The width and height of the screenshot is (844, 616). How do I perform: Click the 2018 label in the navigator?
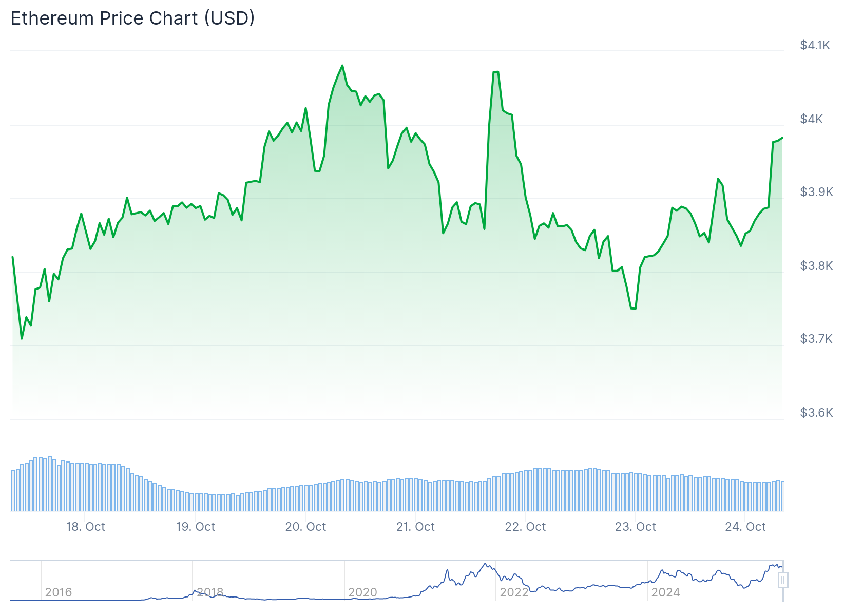pyautogui.click(x=210, y=592)
